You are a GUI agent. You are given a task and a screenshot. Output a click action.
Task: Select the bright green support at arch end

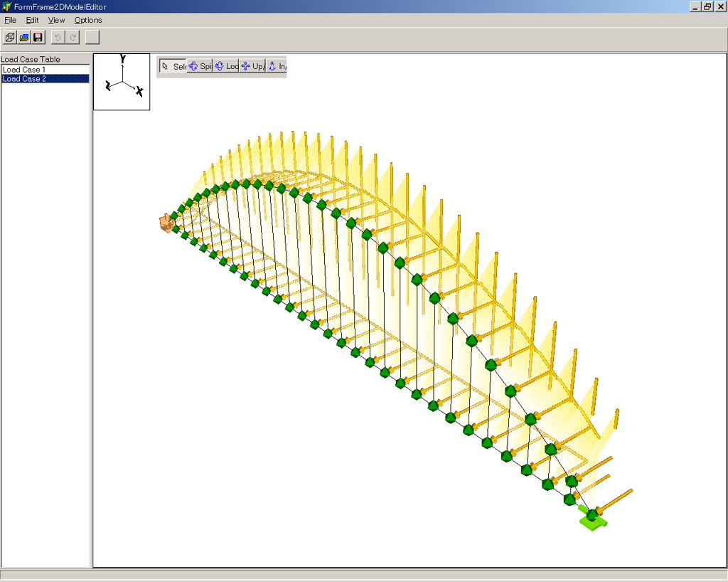pos(591,518)
